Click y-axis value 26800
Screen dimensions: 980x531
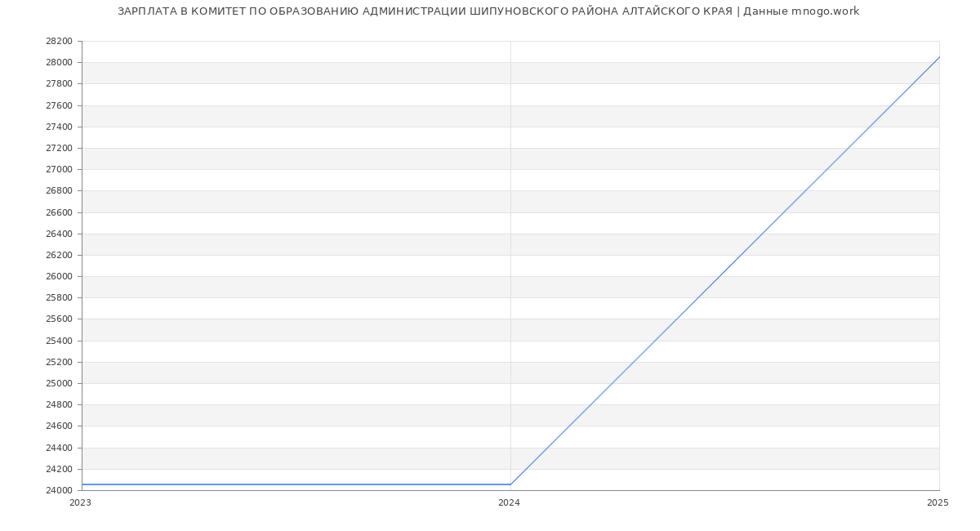[59, 190]
